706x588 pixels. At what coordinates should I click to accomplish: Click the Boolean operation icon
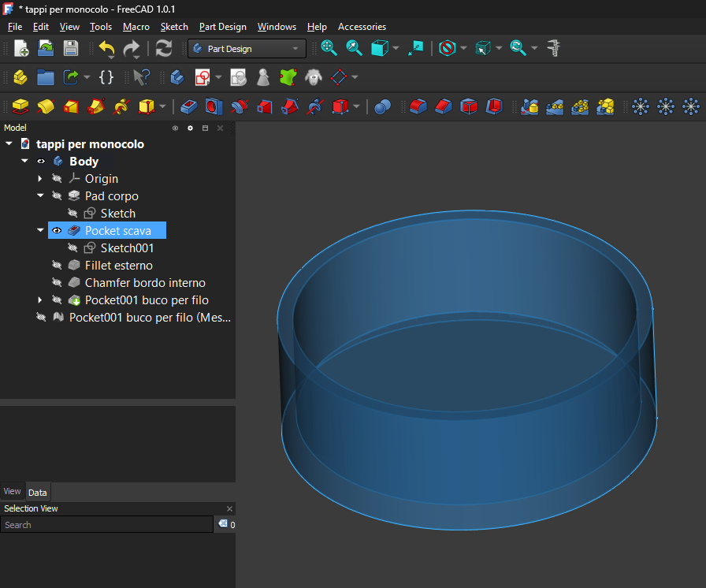pyautogui.click(x=383, y=106)
